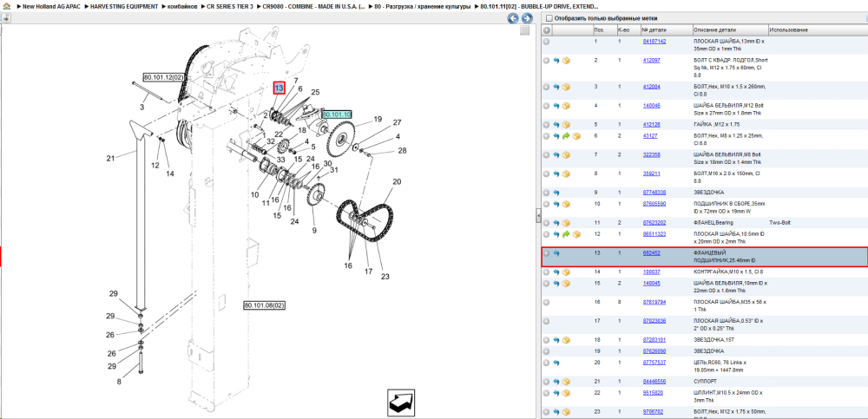868x419 pixels.
Task: Select callout 20 on the diagram
Action: [397, 181]
